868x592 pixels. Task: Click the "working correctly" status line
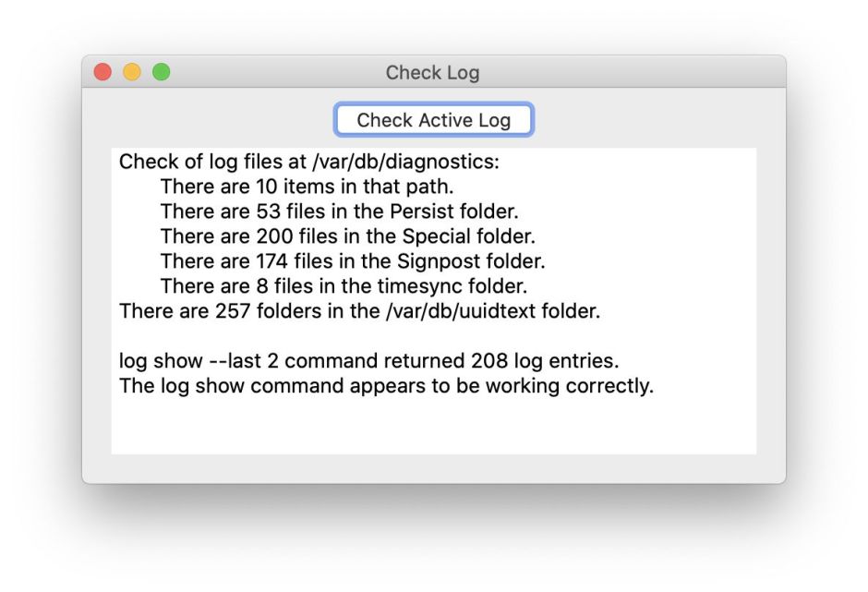click(x=386, y=385)
